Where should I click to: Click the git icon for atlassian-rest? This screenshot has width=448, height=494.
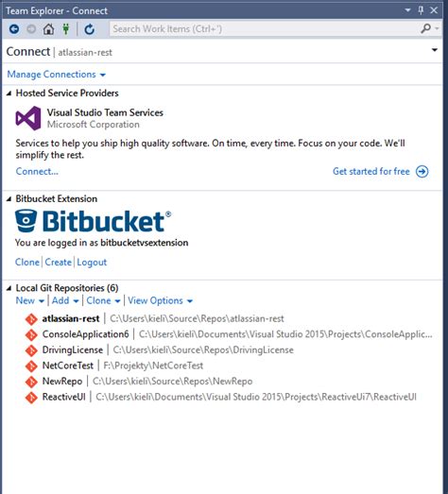point(31,319)
